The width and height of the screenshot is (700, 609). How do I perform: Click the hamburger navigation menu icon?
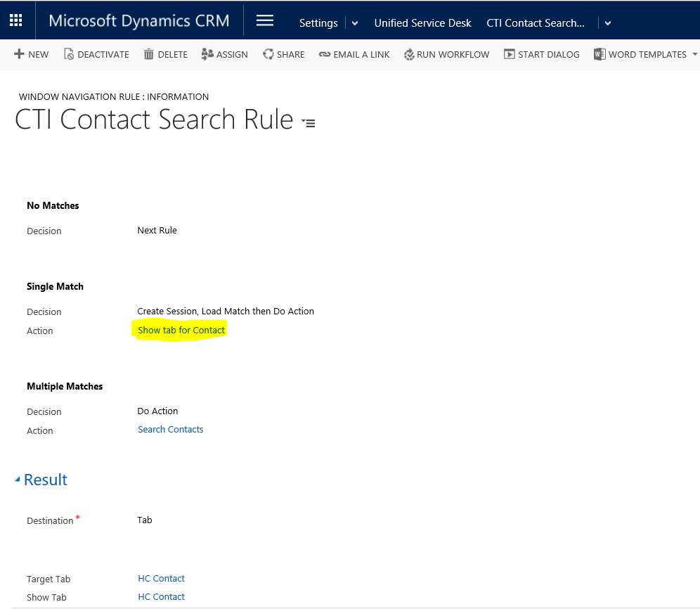[x=265, y=21]
